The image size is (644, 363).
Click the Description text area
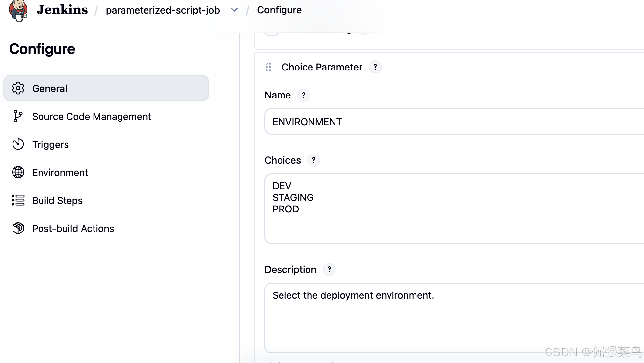[x=454, y=318]
